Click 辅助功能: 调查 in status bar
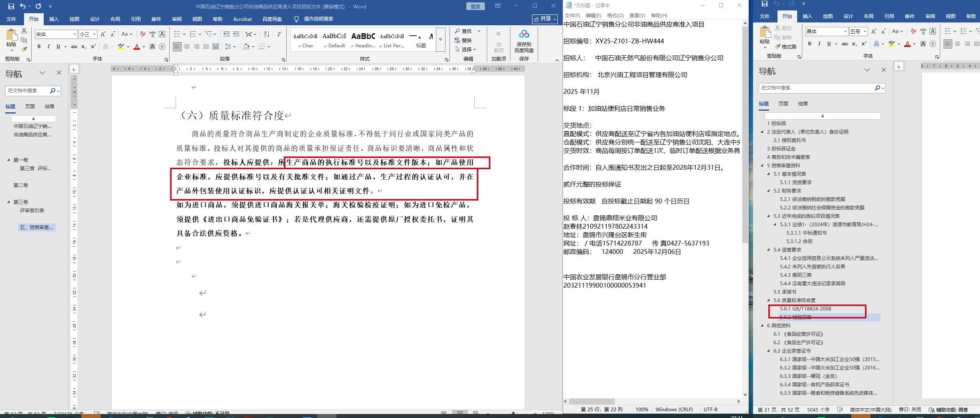This screenshot has height=418, width=980. [x=948, y=410]
